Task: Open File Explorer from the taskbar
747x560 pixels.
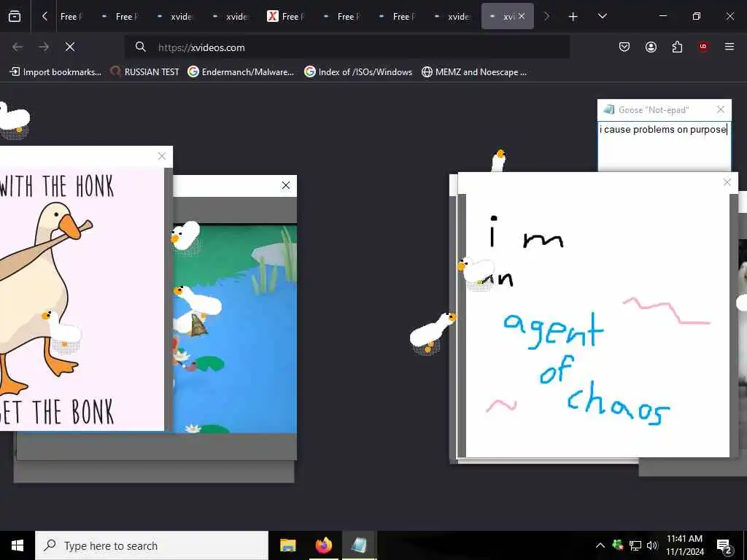Action: coord(287,545)
